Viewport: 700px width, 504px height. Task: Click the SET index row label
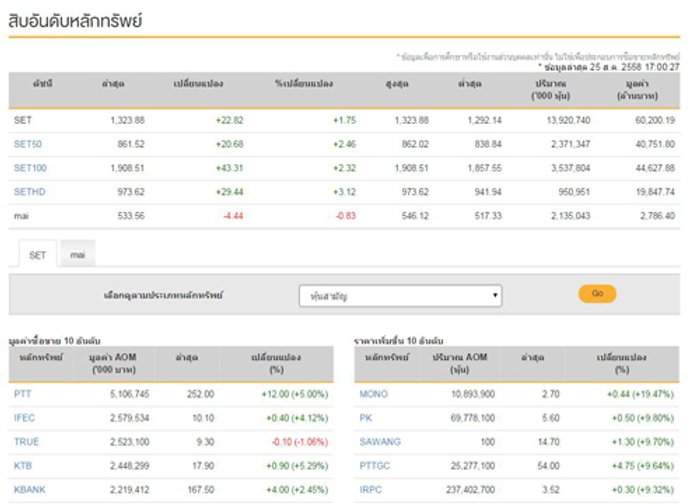point(23,121)
